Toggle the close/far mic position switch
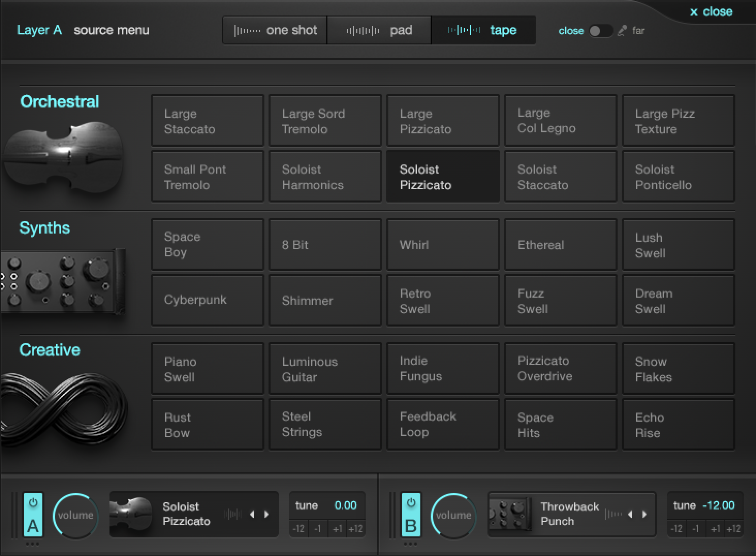Viewport: 756px width, 556px height. pyautogui.click(x=601, y=31)
